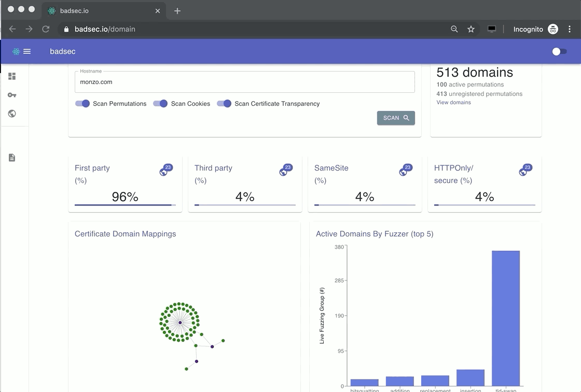Screen dimensions: 581x392
Task: Click the HTTPOnly/secure 4% progress bar
Action: (x=485, y=205)
